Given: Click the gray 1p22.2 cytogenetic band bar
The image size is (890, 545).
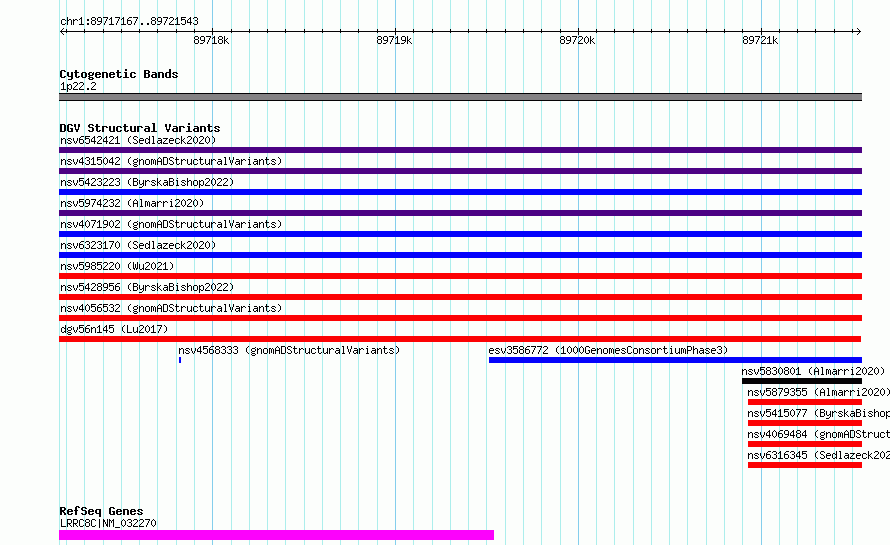Looking at the screenshot, I should click(x=460, y=97).
